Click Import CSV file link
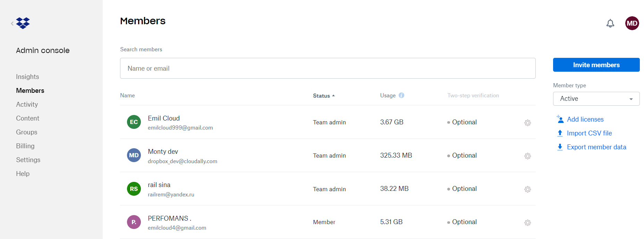This screenshot has width=644, height=239. click(589, 133)
